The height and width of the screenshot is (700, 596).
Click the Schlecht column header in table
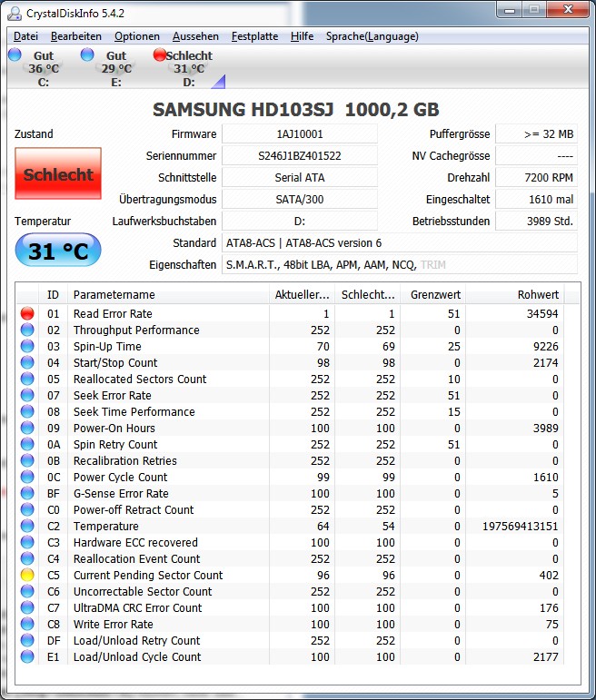[x=368, y=295]
